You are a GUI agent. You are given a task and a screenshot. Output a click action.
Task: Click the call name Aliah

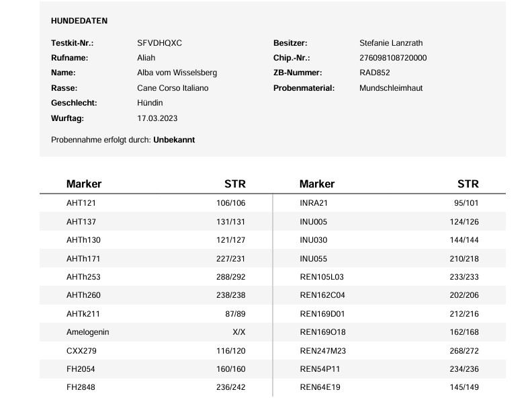(x=146, y=58)
